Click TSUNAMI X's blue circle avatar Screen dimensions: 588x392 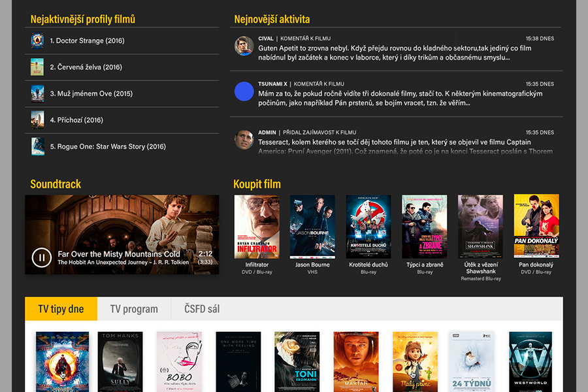tap(244, 91)
